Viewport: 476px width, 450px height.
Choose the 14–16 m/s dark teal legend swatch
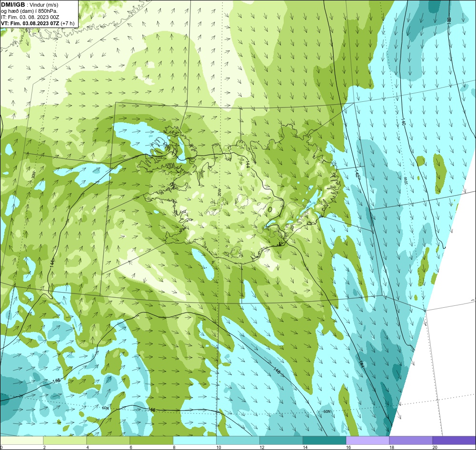click(324, 440)
